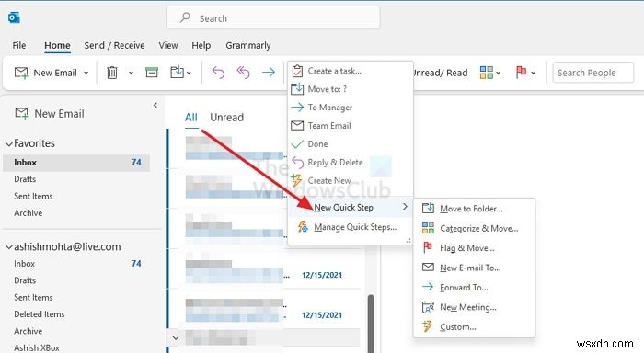This screenshot has width=644, height=353.
Task: Show Unread messages filter tab
Action: point(226,118)
